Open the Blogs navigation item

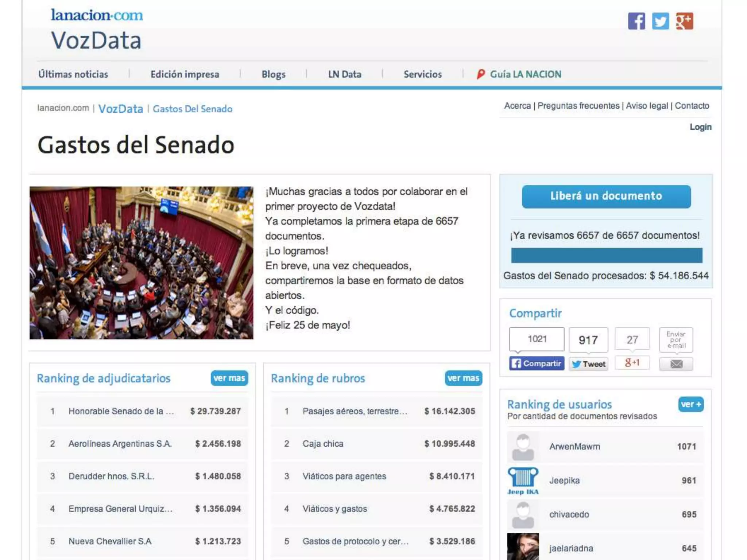click(x=273, y=74)
